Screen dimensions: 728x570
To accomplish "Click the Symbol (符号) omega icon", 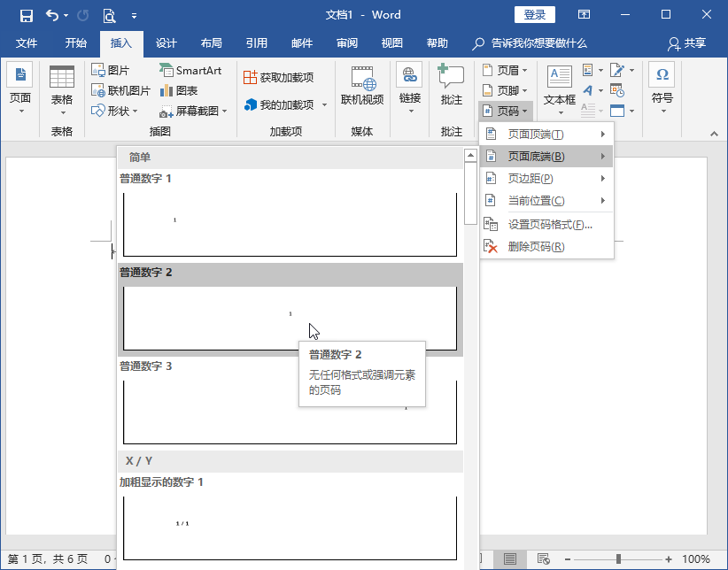I will (662, 74).
